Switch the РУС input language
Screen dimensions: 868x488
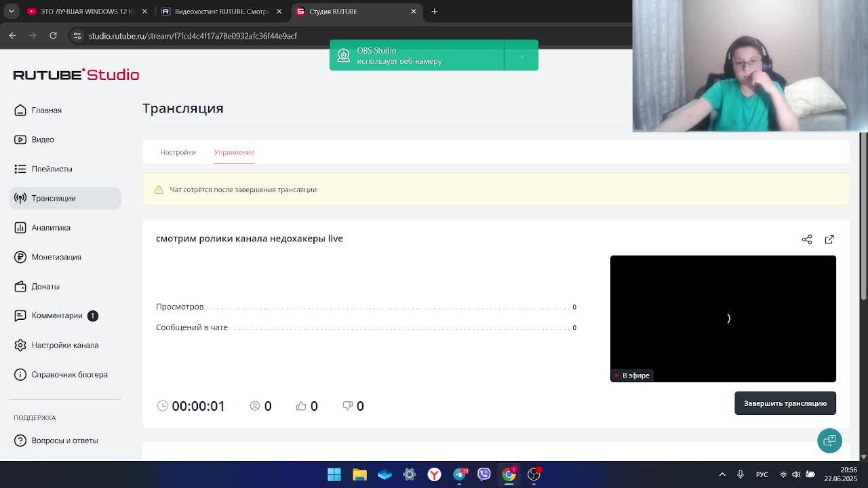762,474
